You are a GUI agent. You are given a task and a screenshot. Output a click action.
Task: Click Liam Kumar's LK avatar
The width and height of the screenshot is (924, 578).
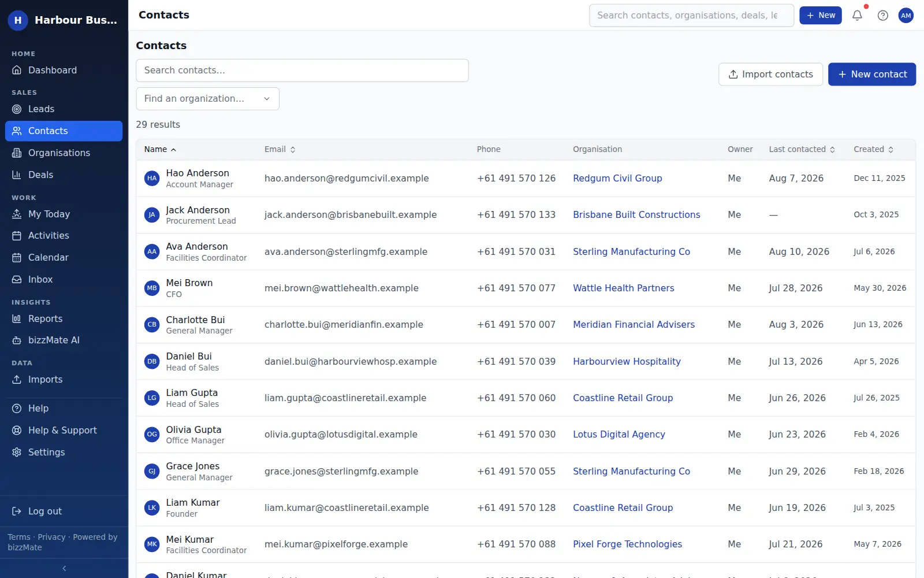click(152, 507)
